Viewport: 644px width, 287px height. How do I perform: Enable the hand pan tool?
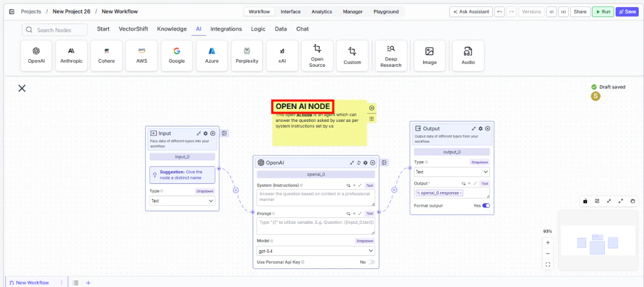(x=633, y=201)
